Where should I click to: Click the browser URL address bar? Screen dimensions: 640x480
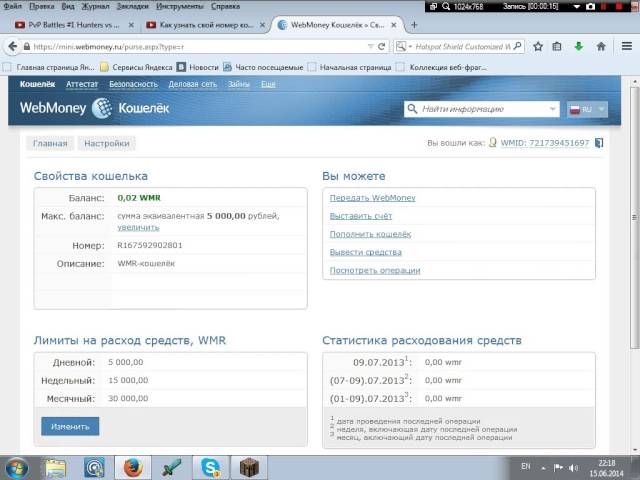point(198,47)
